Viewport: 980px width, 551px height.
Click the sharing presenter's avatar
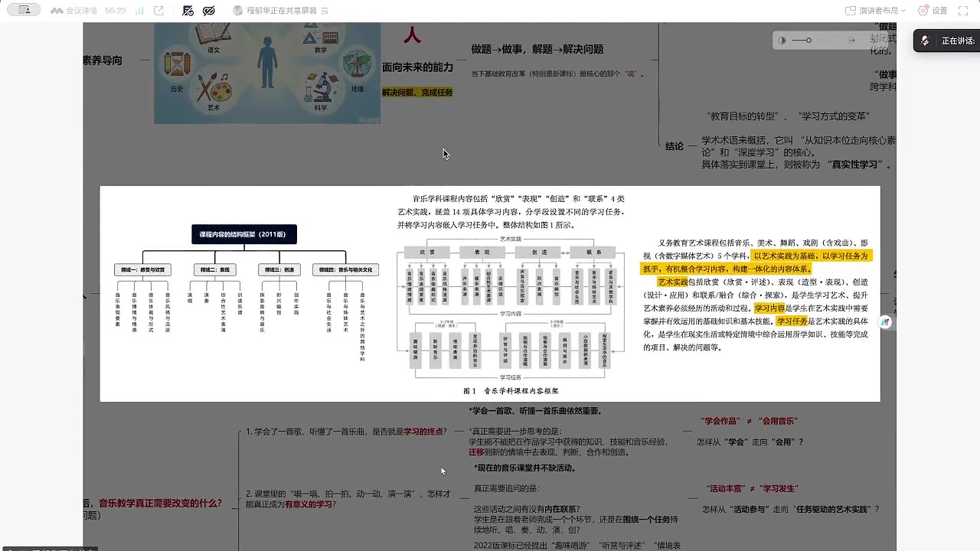coord(237,11)
